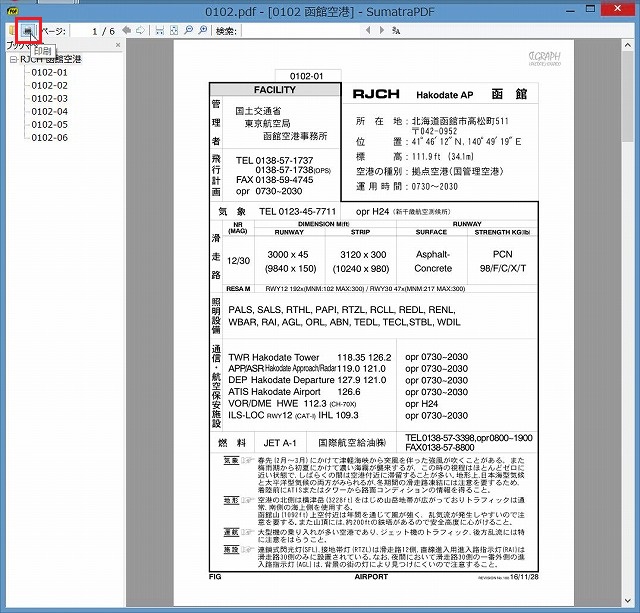Select the Fit Width view icon

(x=160, y=30)
